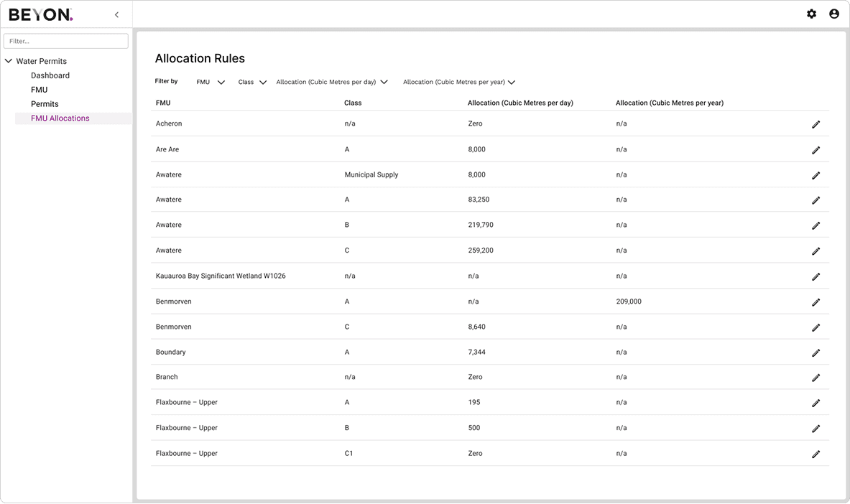Click edit pencil on the Boundary row
850x504 pixels.
coord(816,353)
